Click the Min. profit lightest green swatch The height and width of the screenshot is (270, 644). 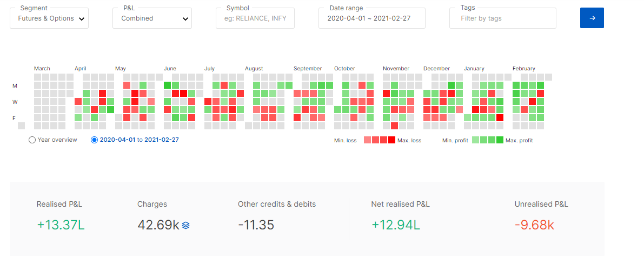(x=476, y=140)
